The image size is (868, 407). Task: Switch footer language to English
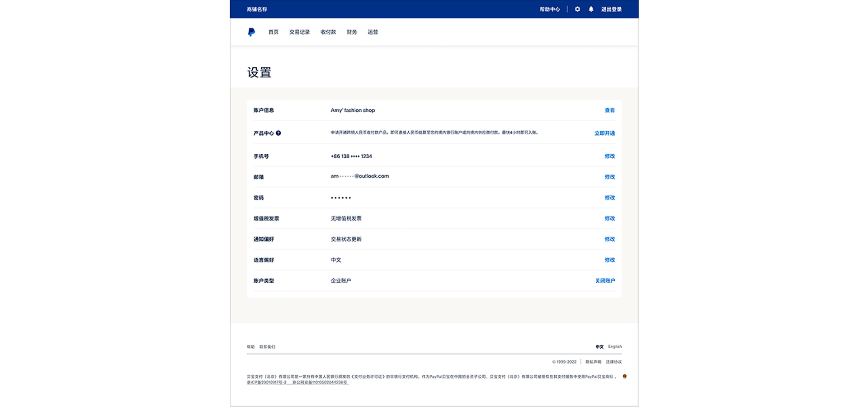[x=614, y=346]
